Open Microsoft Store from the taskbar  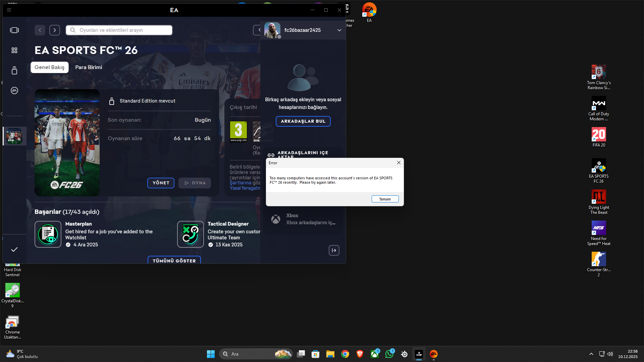pos(316,354)
